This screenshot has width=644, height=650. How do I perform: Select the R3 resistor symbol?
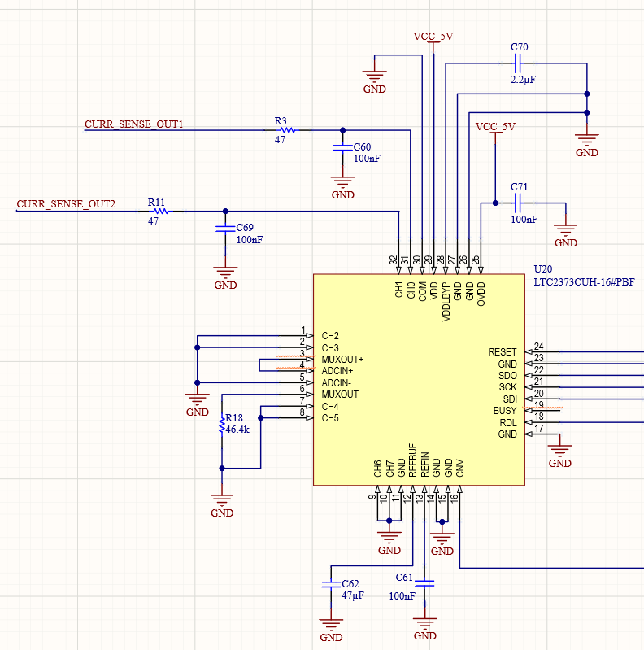pyautogui.click(x=287, y=130)
